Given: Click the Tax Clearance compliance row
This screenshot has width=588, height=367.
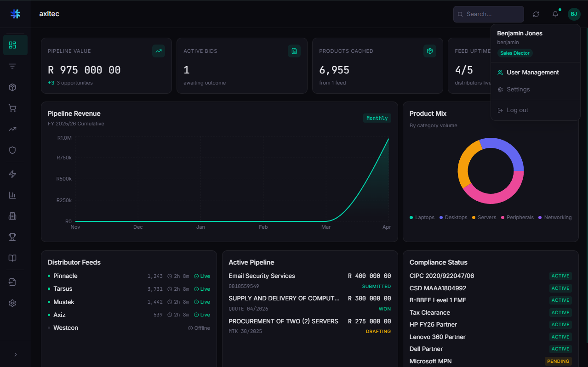Looking at the screenshot, I should 491,313.
